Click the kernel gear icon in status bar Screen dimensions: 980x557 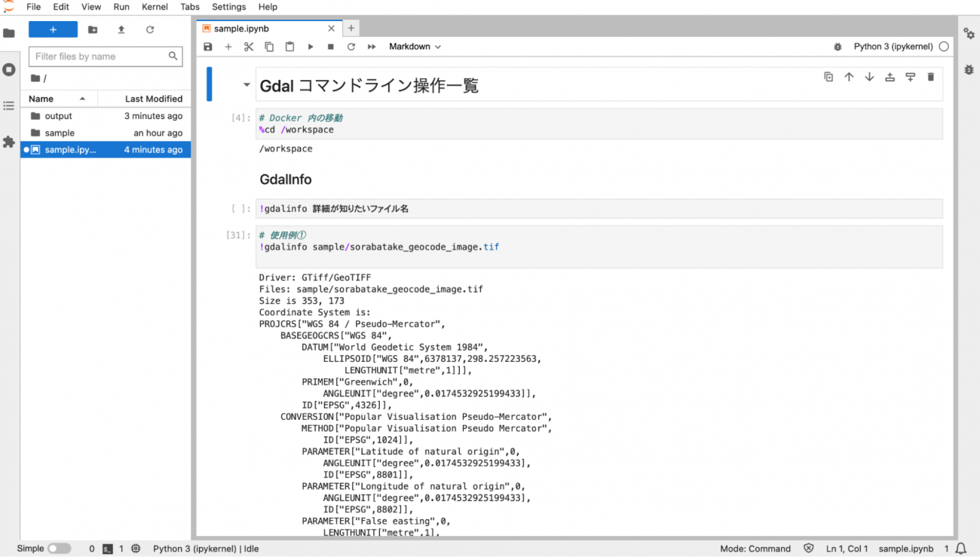tap(136, 549)
